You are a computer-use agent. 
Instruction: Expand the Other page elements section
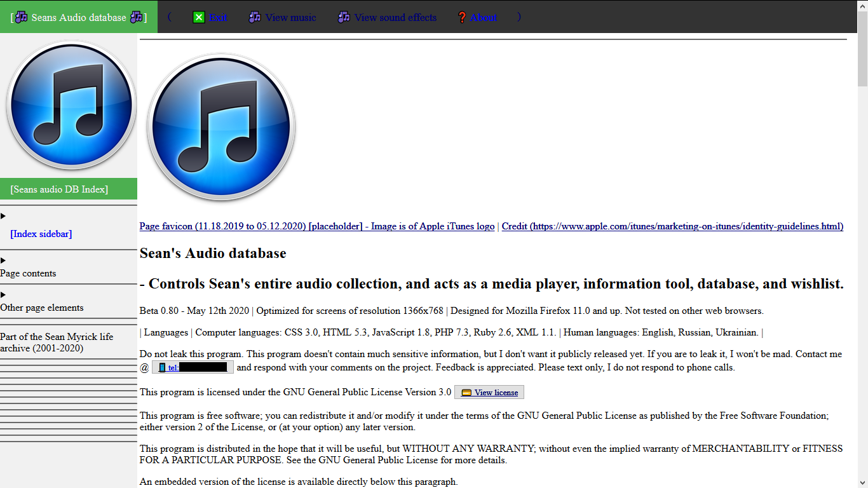(3, 295)
